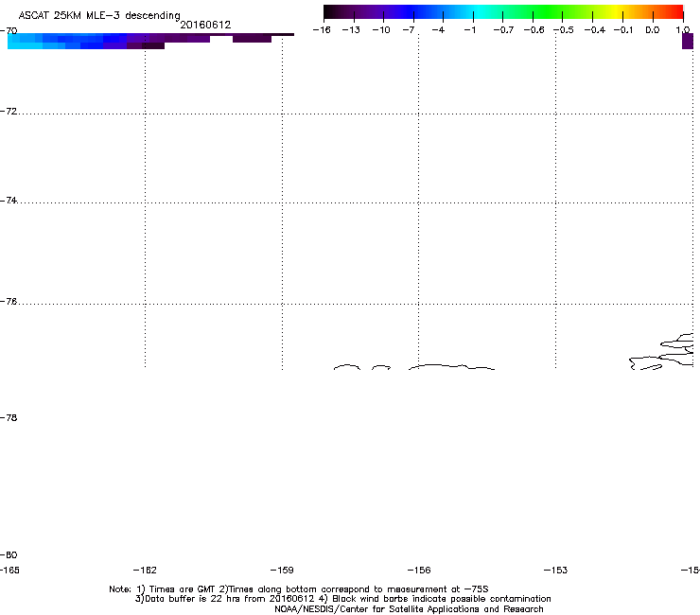Screen dimensions: 700x615
Task: Click the purple data cell at the top right edge
Action: coord(688,41)
